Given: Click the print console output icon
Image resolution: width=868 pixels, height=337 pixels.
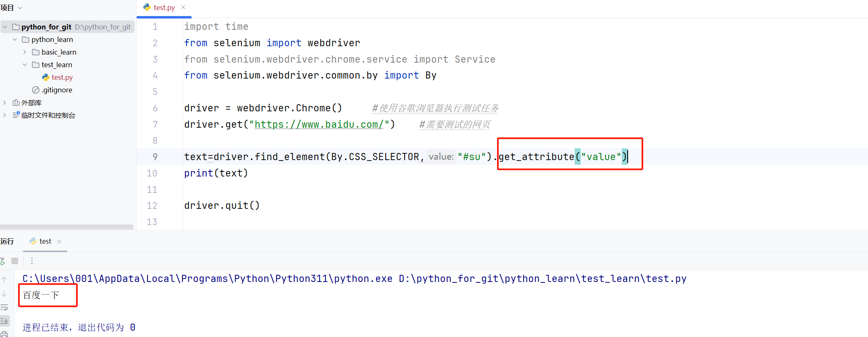Looking at the screenshot, I should point(4,334).
